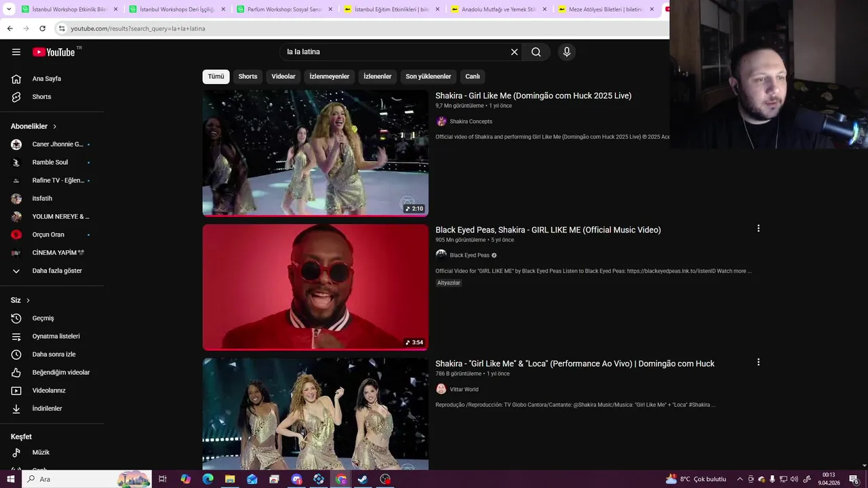This screenshot has width=868, height=488.
Task: Switch to Meze Atölyesi browser tab
Action: click(606, 9)
